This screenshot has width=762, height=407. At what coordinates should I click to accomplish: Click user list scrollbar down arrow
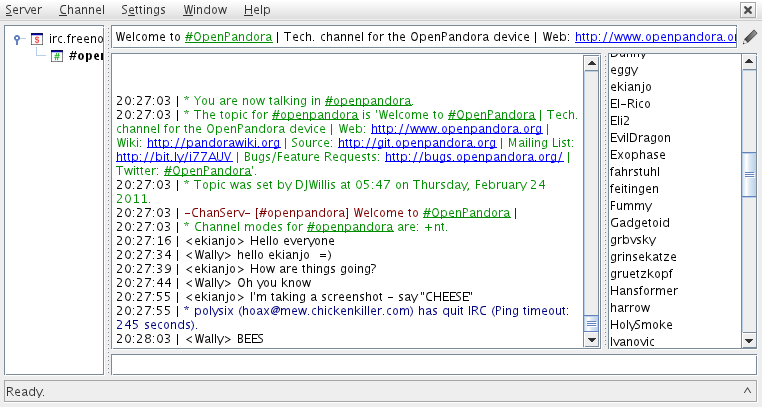(x=749, y=341)
